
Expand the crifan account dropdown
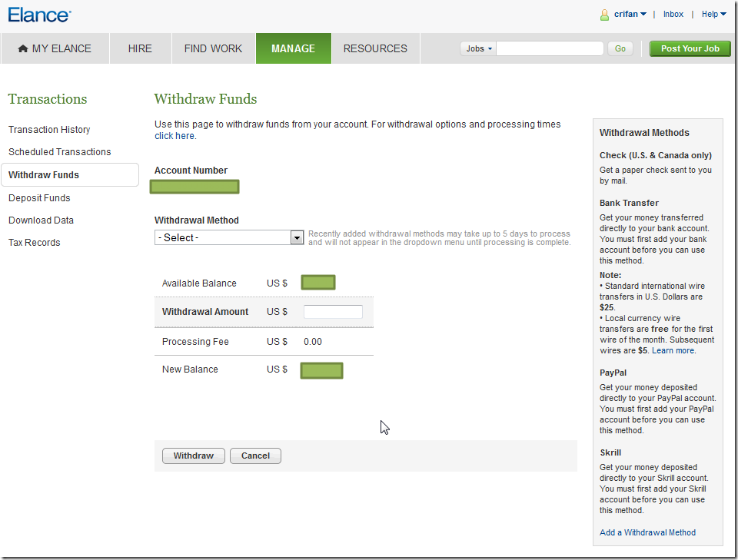[x=630, y=14]
